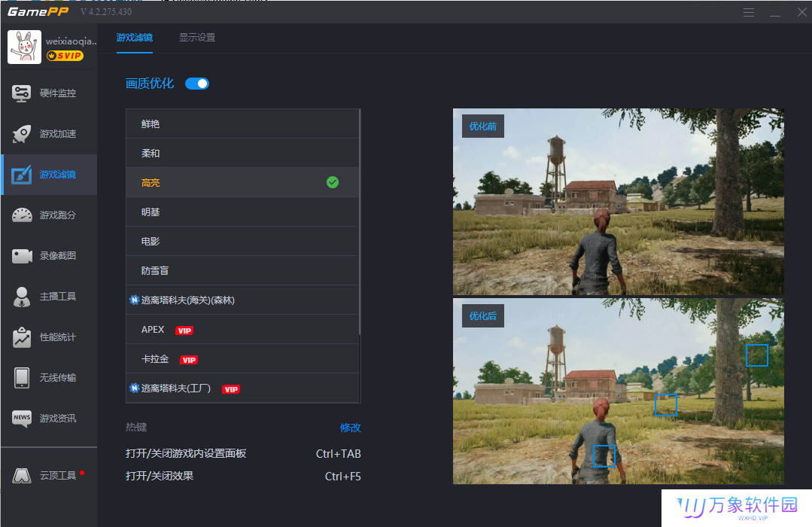Click the 录像截图 label
The height and width of the screenshot is (527, 812).
coord(58,256)
